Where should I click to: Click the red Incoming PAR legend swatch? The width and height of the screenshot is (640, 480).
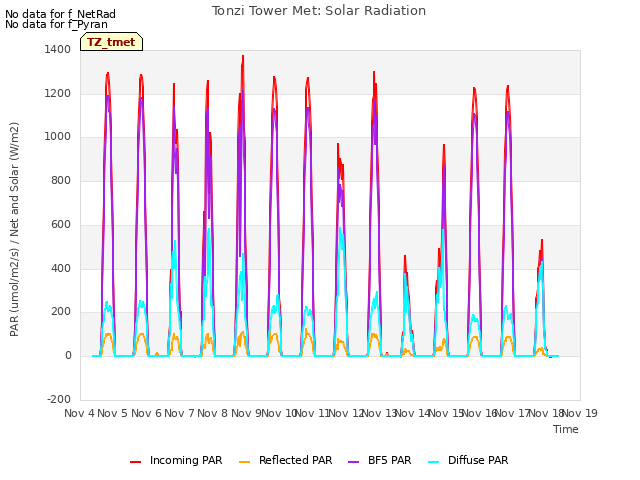[x=136, y=462]
